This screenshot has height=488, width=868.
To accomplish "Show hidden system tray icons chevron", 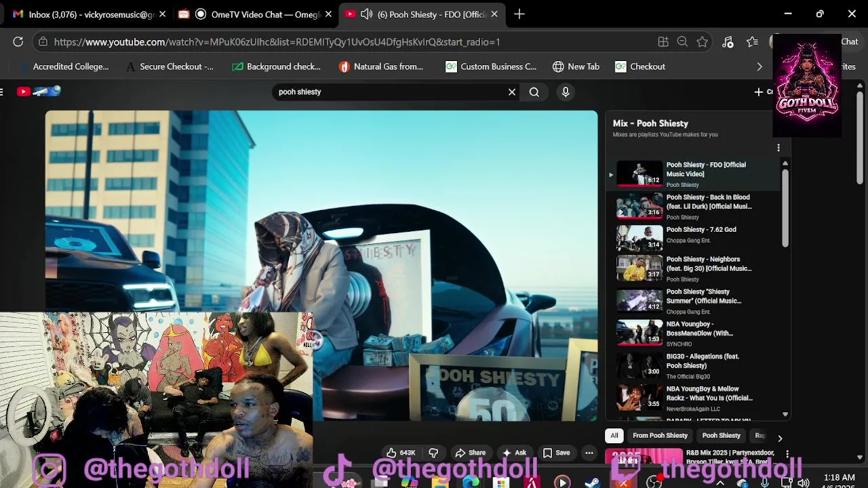I will pyautogui.click(x=720, y=483).
